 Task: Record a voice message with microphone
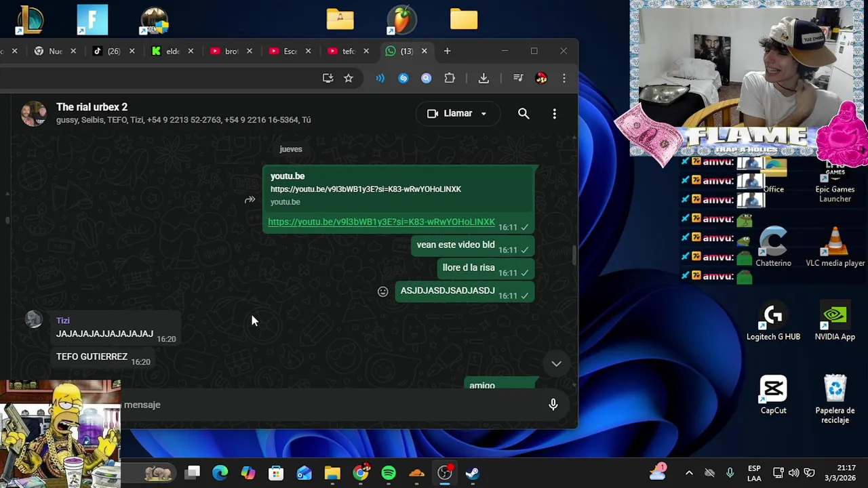pyautogui.click(x=553, y=405)
